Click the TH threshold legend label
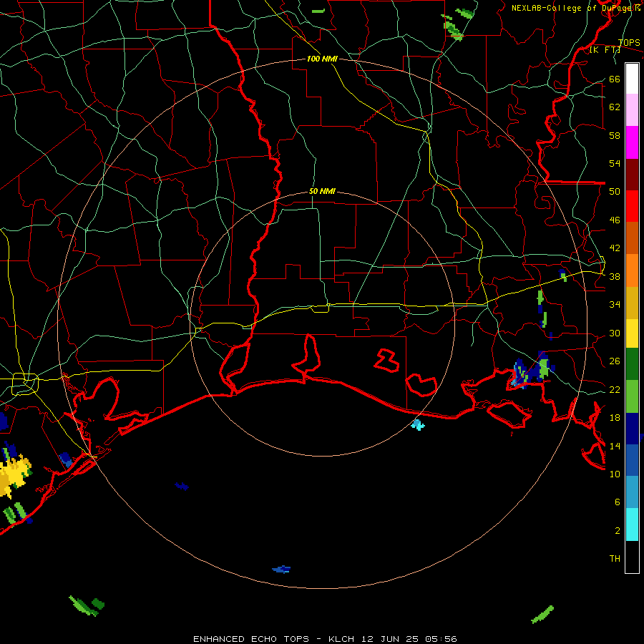 click(x=615, y=559)
